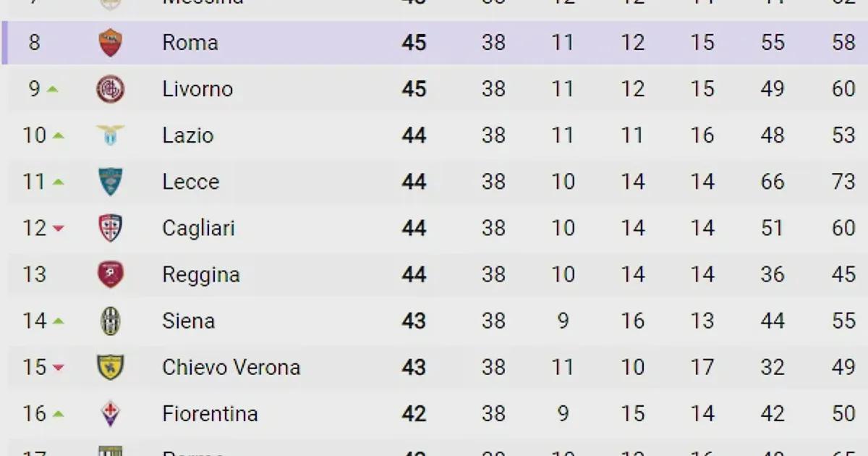Click the Cagliari shield logo

tap(111, 228)
